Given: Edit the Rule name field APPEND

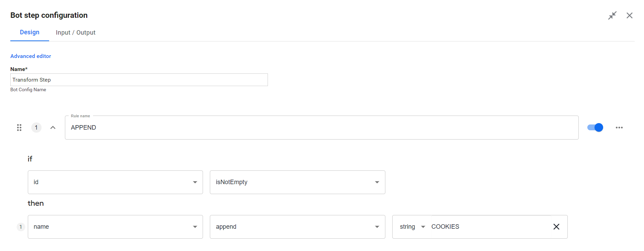Looking at the screenshot, I should click(321, 128).
